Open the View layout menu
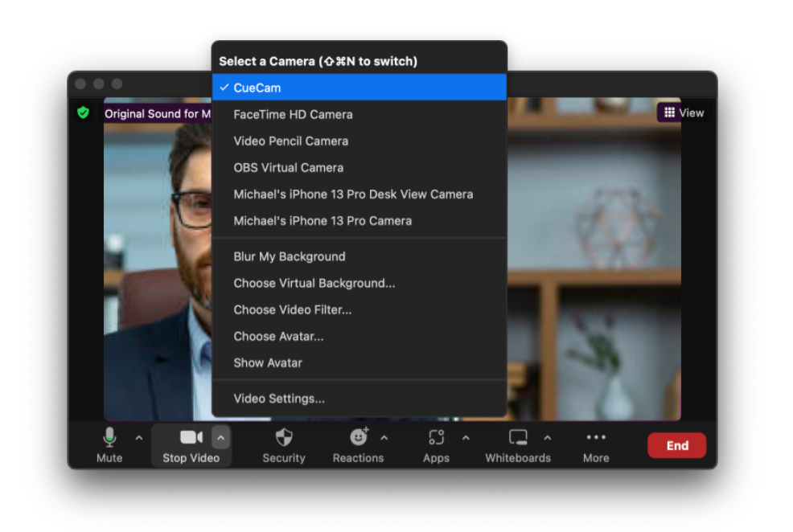 [x=684, y=113]
